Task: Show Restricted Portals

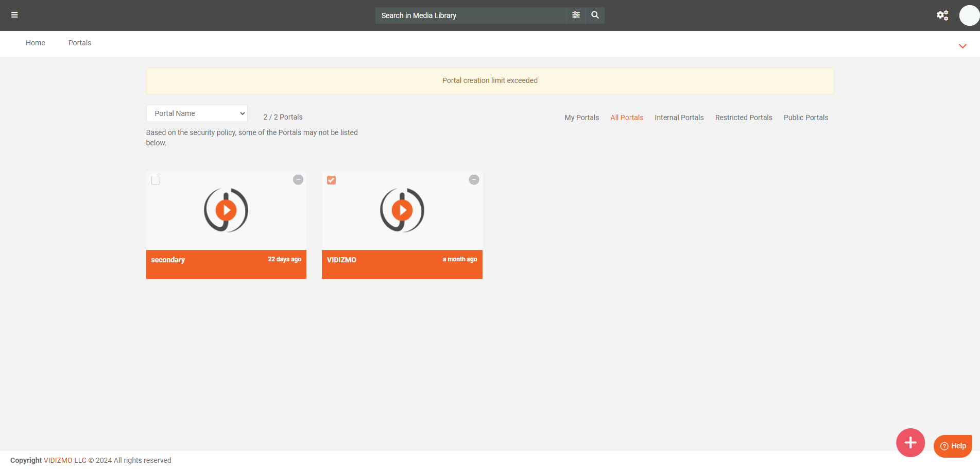Action: click(744, 118)
